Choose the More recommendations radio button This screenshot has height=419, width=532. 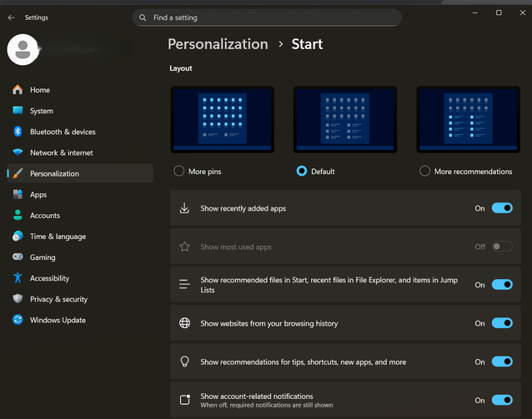coord(425,172)
